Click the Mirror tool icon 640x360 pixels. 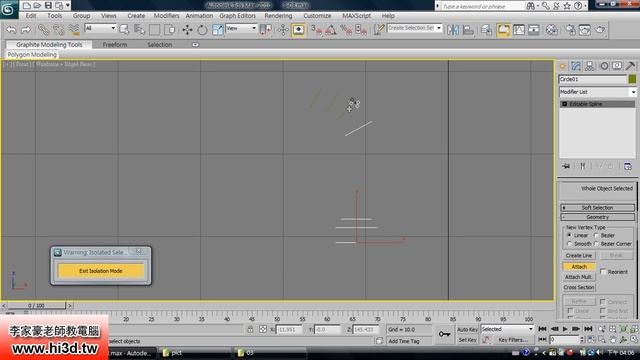pyautogui.click(x=453, y=30)
